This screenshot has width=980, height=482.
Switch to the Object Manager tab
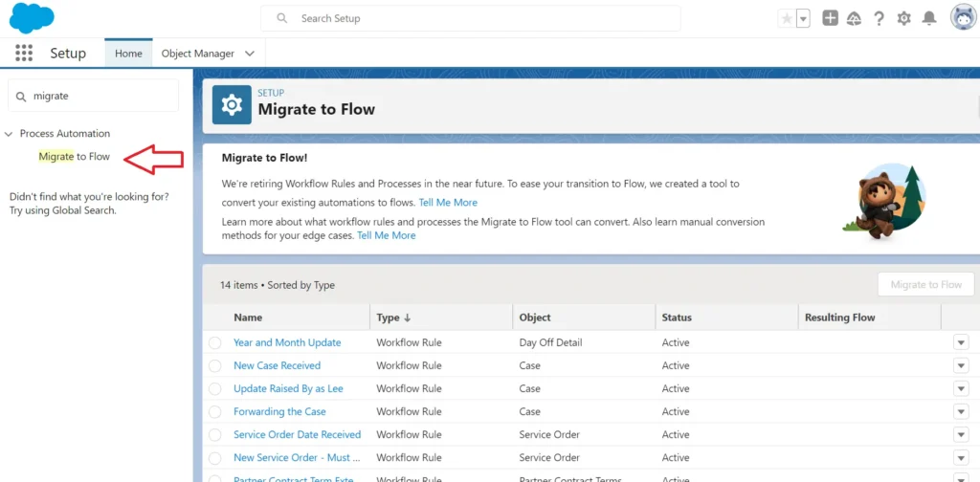pos(197,53)
